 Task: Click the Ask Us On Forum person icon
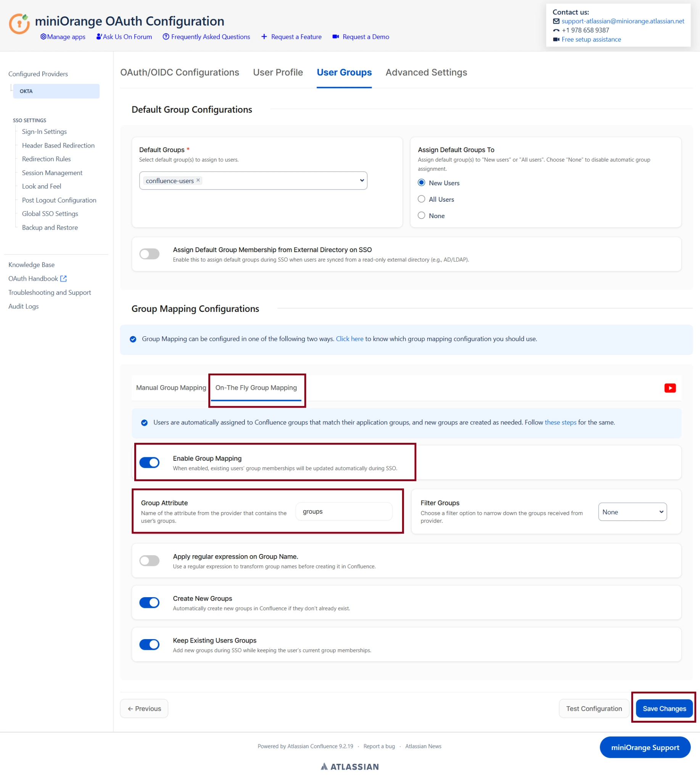point(99,37)
